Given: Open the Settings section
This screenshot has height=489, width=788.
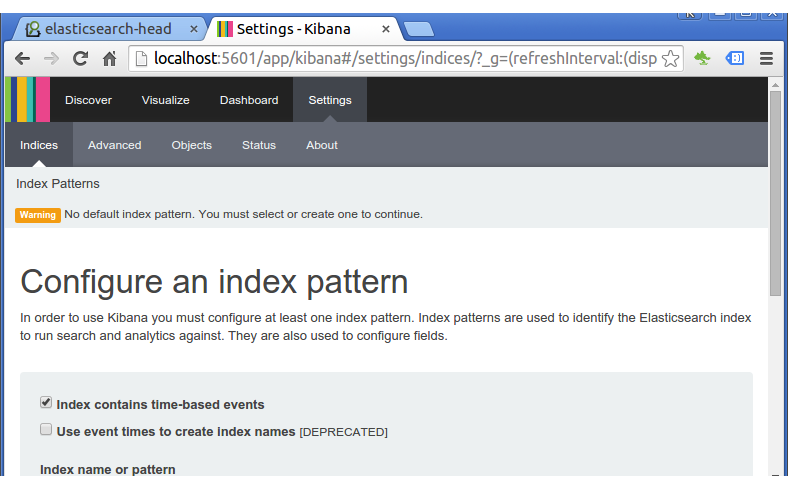Looking at the screenshot, I should pos(330,100).
